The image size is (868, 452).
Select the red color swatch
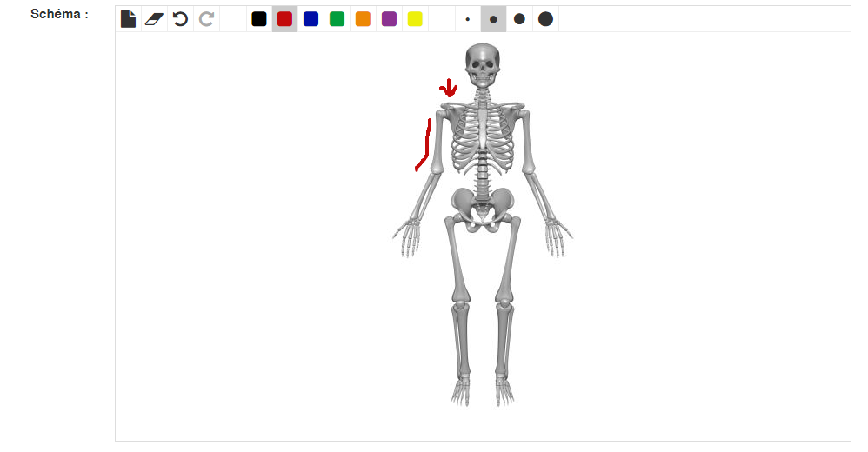tap(284, 19)
